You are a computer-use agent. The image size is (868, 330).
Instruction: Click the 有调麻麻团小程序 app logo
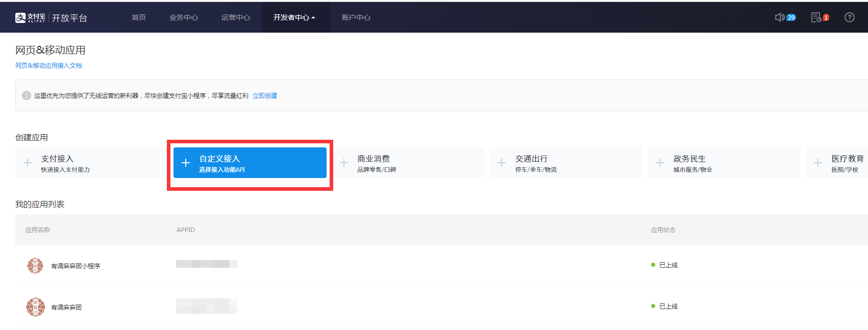[35, 266]
